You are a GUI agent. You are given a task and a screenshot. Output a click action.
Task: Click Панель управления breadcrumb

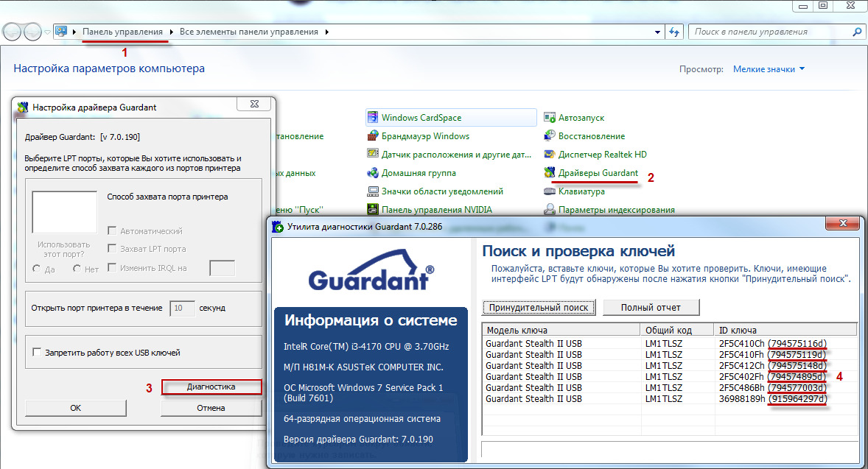[122, 32]
